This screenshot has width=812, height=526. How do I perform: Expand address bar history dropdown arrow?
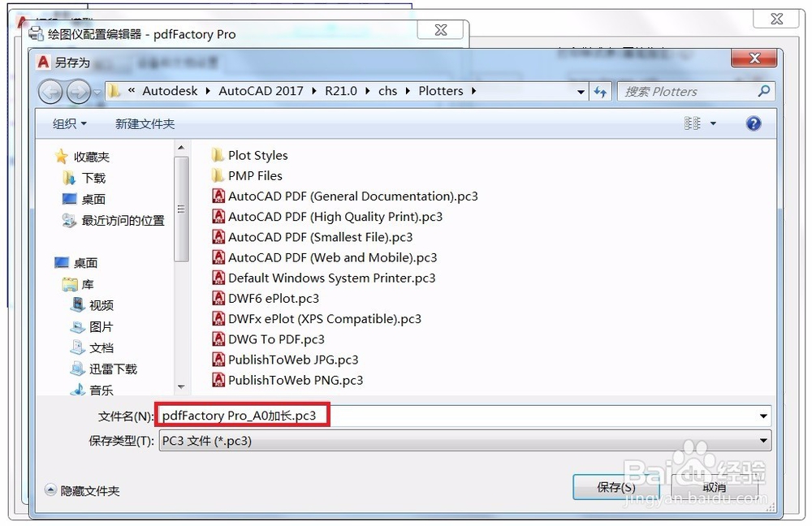[581, 93]
